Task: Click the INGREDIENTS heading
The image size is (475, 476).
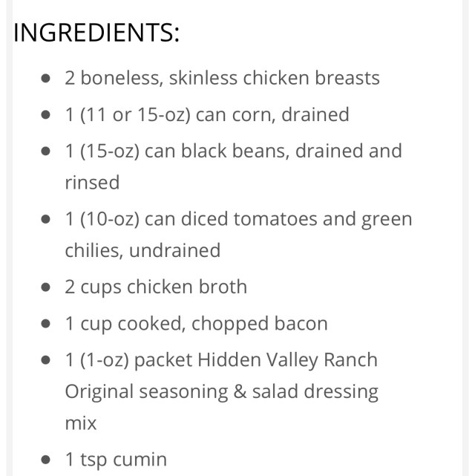Action: click(96, 33)
